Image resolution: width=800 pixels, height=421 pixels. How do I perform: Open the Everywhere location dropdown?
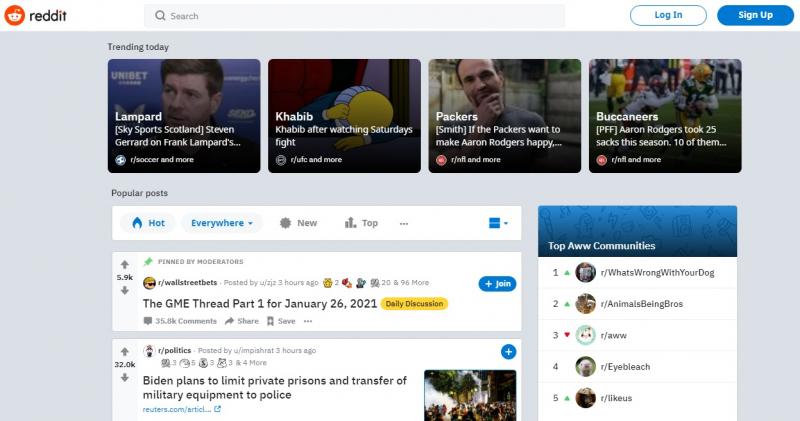pos(222,223)
